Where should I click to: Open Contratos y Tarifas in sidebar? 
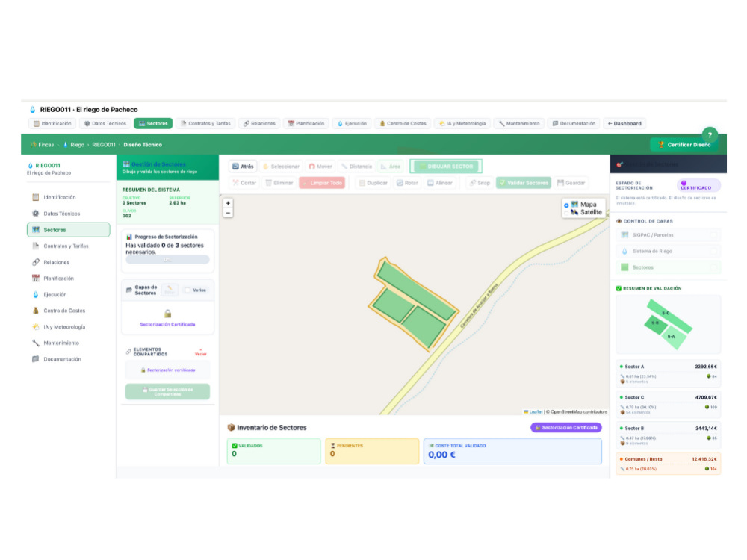(x=68, y=246)
